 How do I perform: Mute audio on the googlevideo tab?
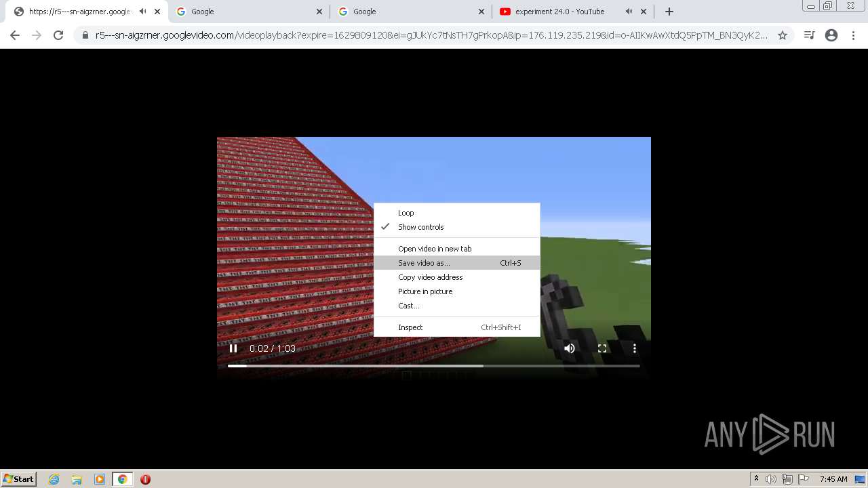coord(142,12)
